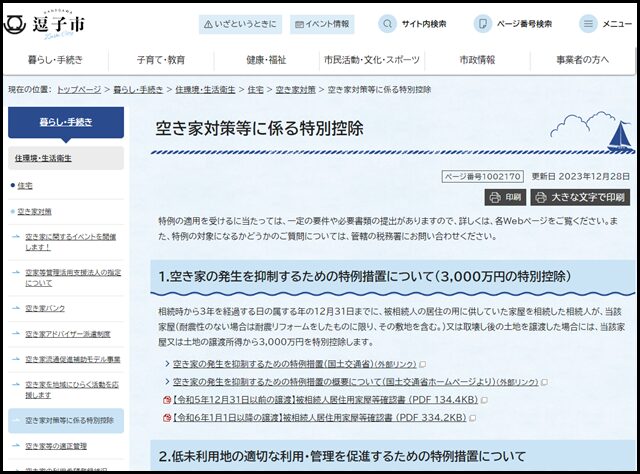Click the ページ番号1002170 box
This screenshot has height=474, width=640.
pos(482,176)
